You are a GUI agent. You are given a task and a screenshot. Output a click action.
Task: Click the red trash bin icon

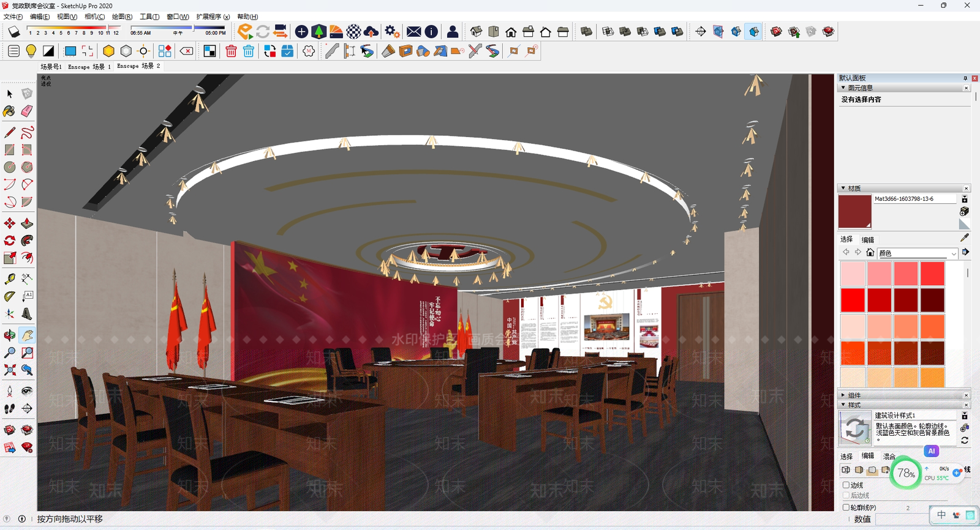[231, 51]
